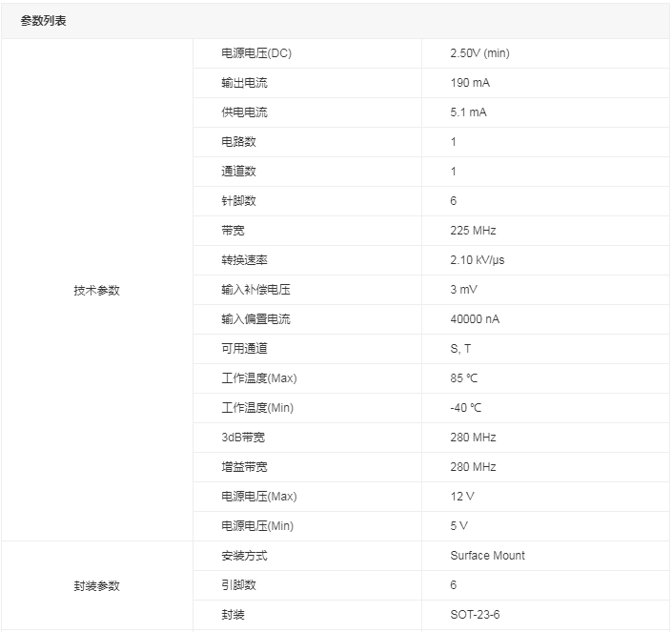Click the 电源电压(Min) label
The image size is (672, 632).
257,526
